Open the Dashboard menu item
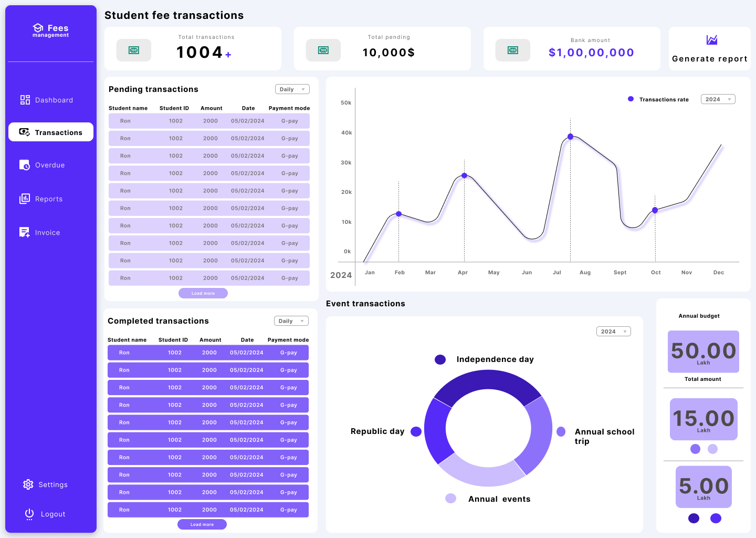Image resolution: width=756 pixels, height=538 pixels. coord(54,100)
